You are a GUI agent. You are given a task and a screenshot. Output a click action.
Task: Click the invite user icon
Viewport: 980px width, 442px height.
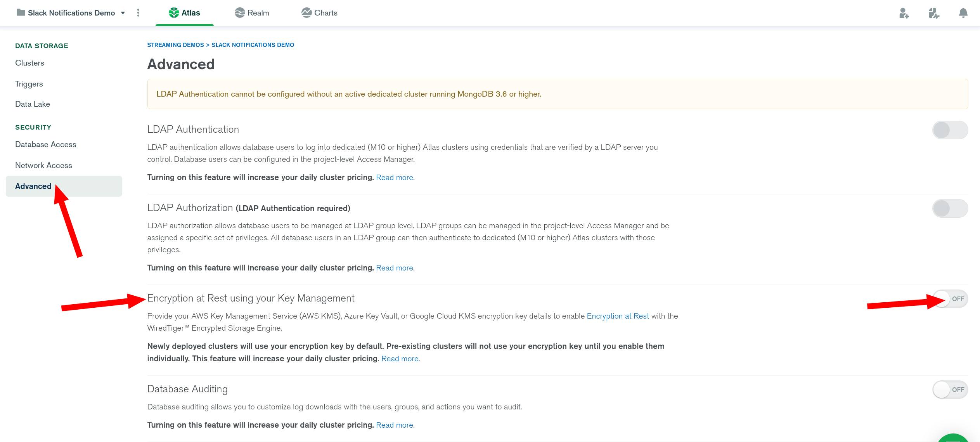(904, 13)
